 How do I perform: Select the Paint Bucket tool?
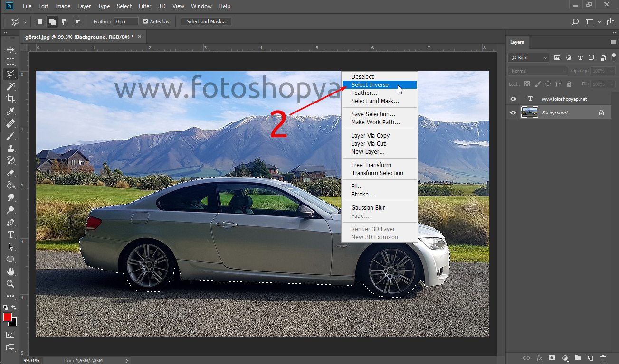10,185
